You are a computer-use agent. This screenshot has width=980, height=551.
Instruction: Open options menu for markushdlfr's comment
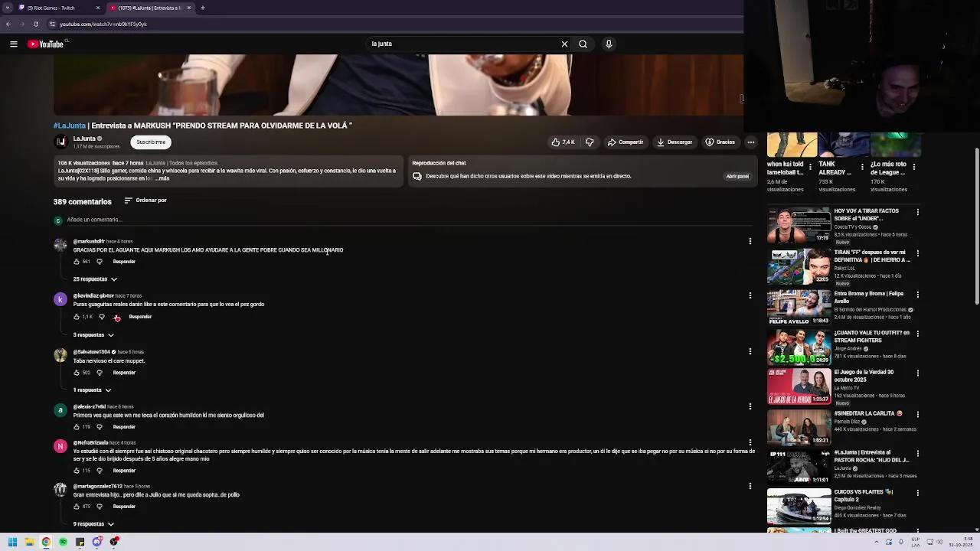(x=750, y=241)
